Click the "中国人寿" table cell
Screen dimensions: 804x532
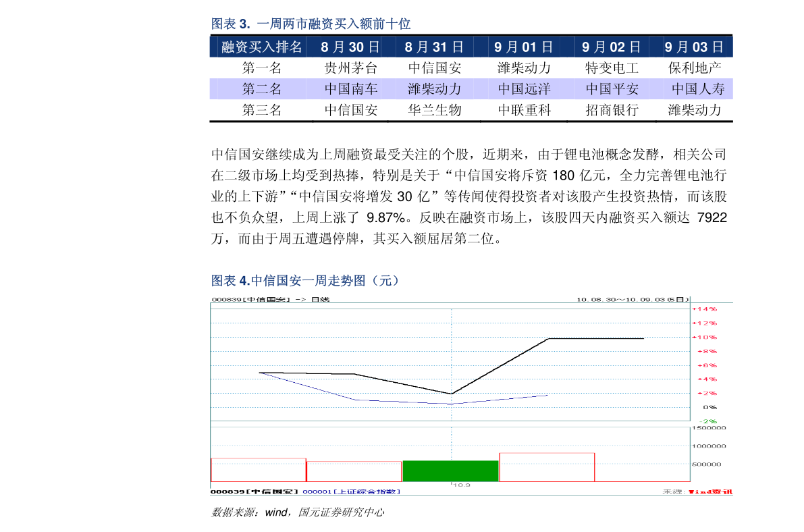[x=698, y=88]
